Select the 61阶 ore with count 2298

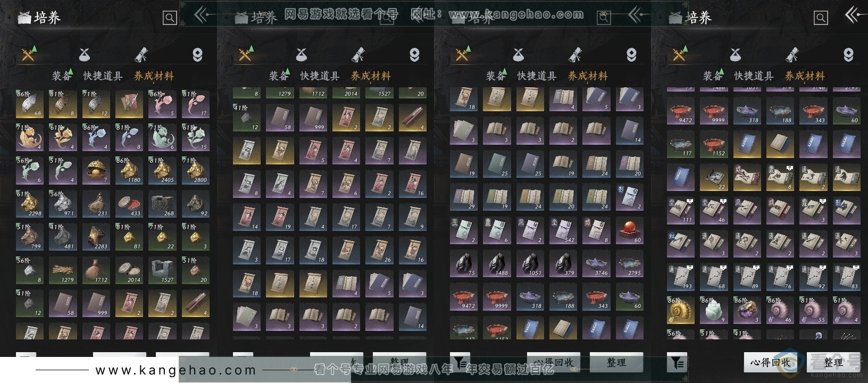[29, 204]
